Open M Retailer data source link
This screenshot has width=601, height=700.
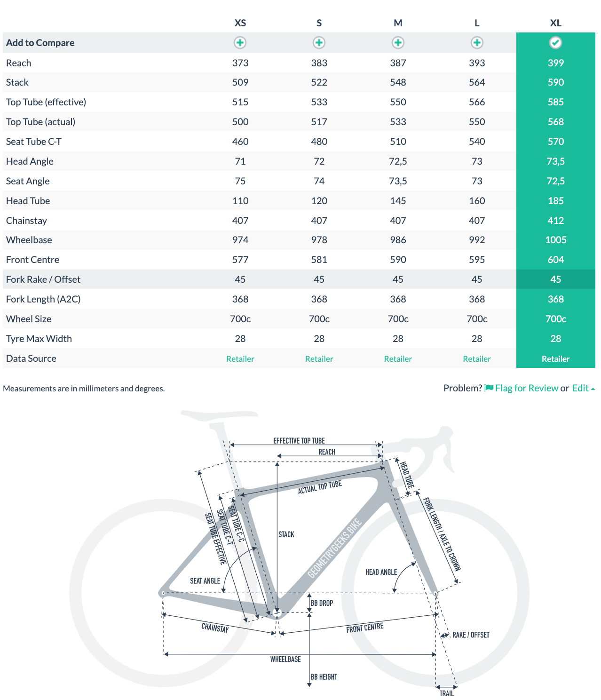tap(398, 359)
